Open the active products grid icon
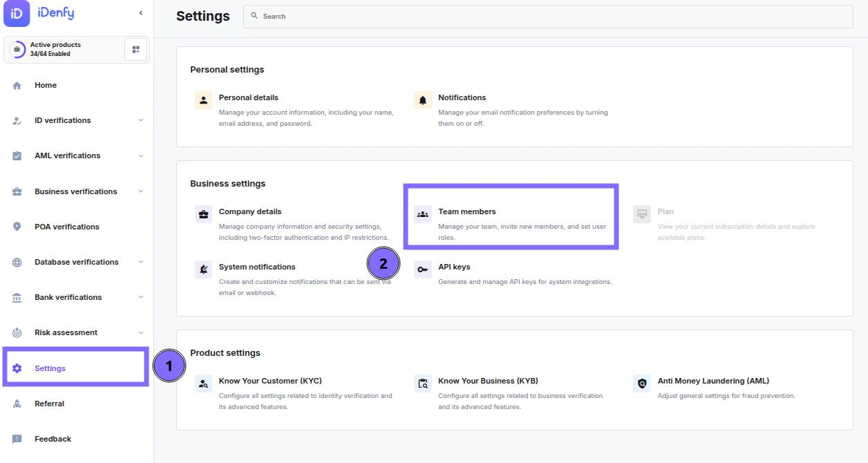The image size is (868, 463). (x=135, y=49)
